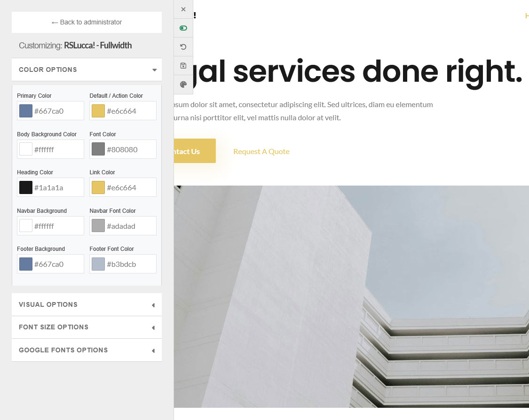Expand Font Size Options section
The width and height of the screenshot is (529, 420).
87,327
